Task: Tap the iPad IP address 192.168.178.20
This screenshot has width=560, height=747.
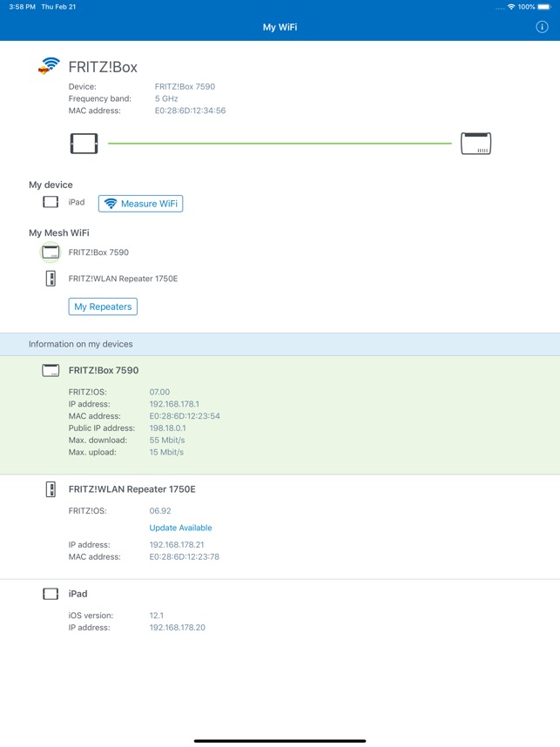Action: (x=178, y=628)
